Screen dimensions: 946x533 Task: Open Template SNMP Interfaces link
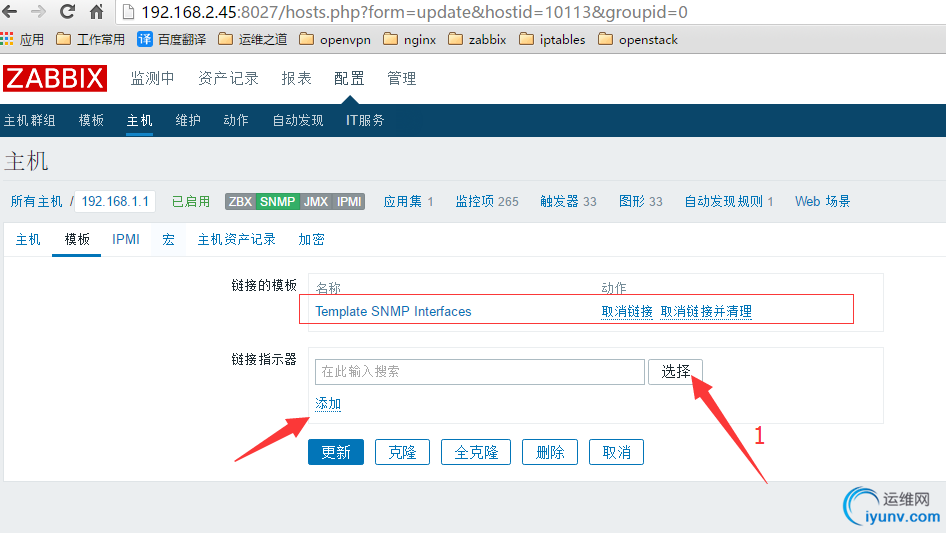pyautogui.click(x=393, y=311)
